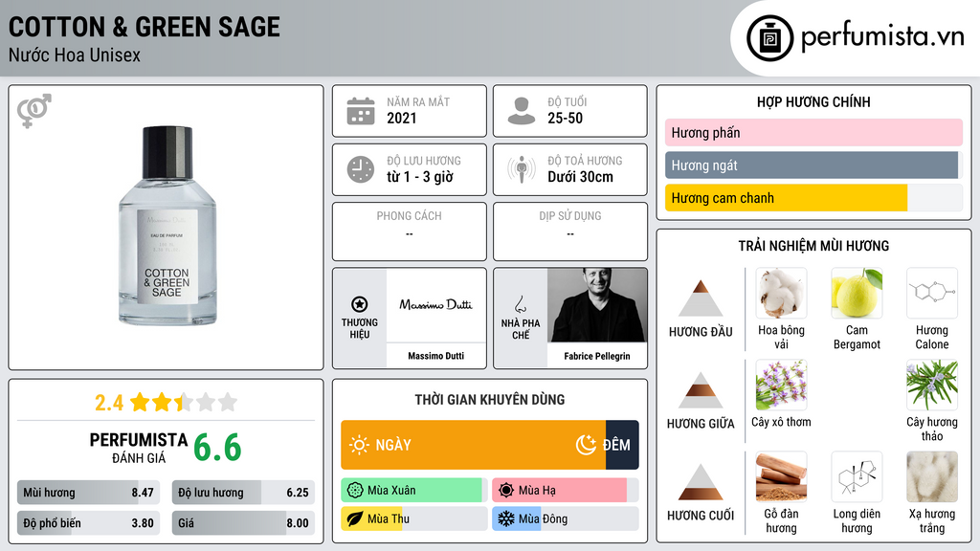980x551 pixels.
Task: Click the longevity value từ 1 - 3 giờ
Action: coord(420,177)
